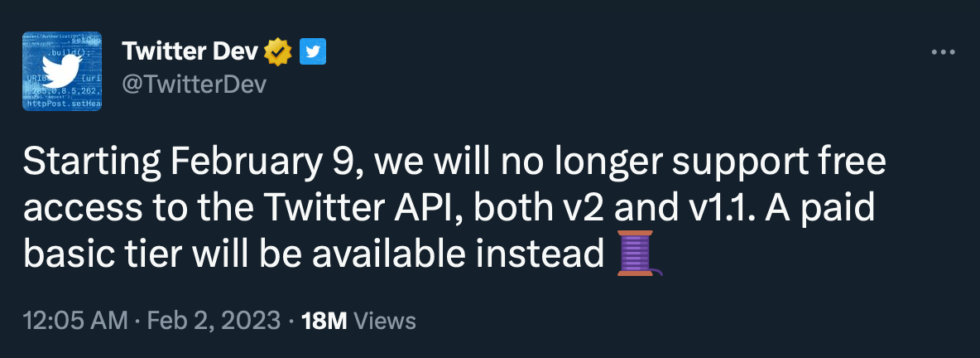This screenshot has height=358, width=980.
Task: Click the white bird logo inside avatar
Action: click(x=63, y=70)
